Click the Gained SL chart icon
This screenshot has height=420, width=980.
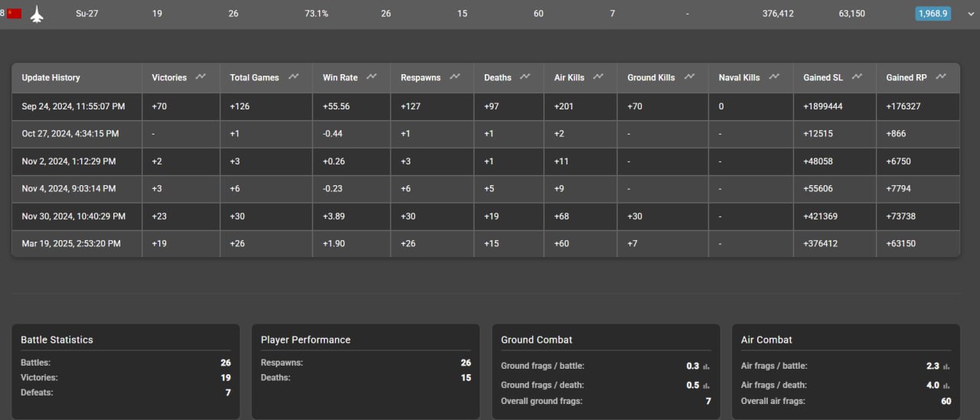pos(857,77)
